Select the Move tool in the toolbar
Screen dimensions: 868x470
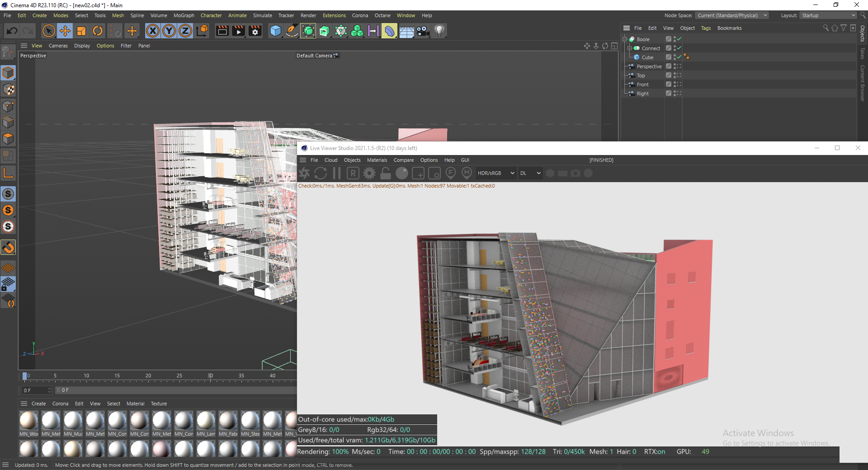click(x=65, y=31)
